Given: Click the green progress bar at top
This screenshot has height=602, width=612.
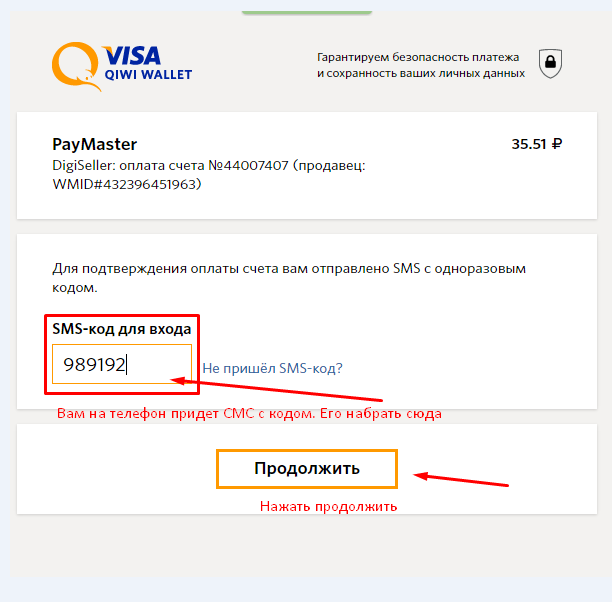Looking at the screenshot, I should (307, 12).
